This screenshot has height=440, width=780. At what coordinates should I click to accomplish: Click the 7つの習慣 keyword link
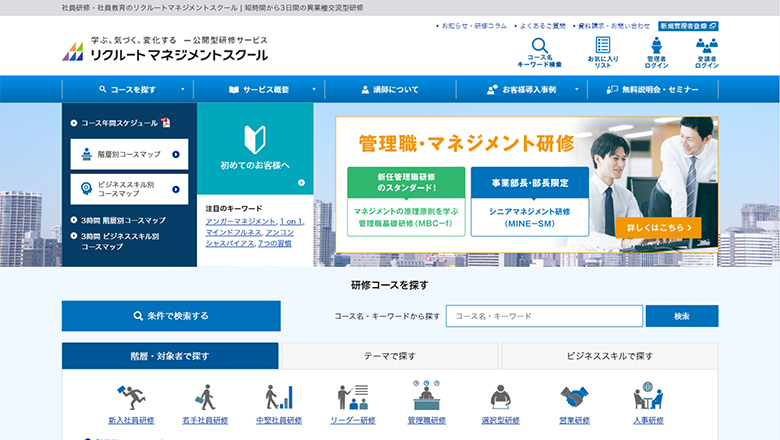point(275,243)
